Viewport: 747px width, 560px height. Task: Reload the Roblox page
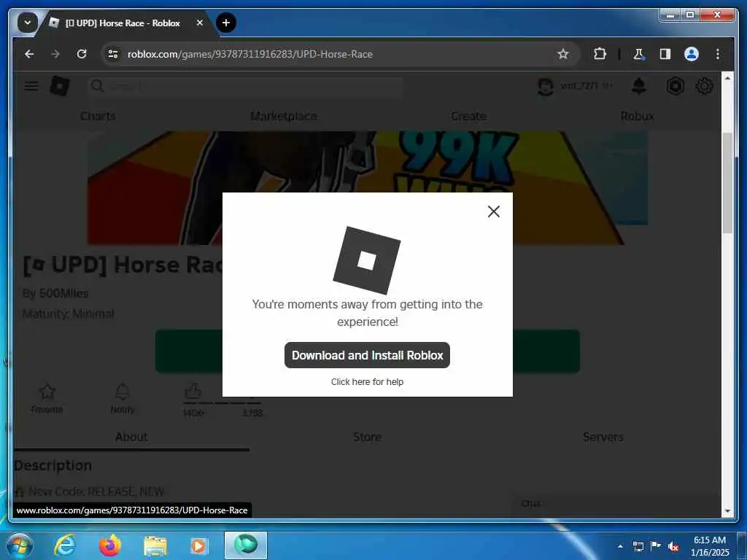tap(82, 54)
